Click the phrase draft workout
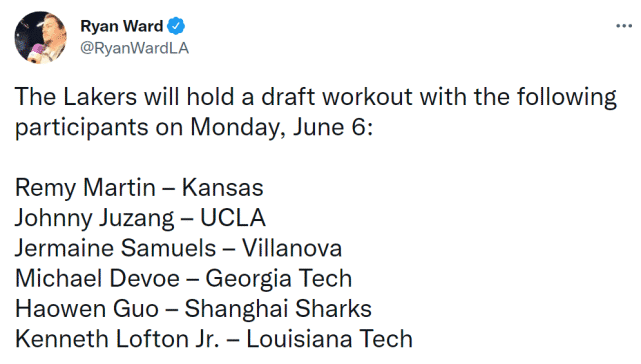 click(x=337, y=97)
